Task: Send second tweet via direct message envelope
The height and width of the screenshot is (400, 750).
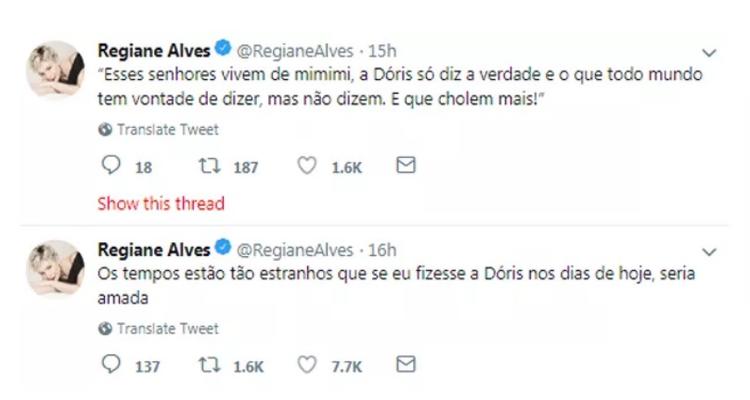Action: [405, 364]
